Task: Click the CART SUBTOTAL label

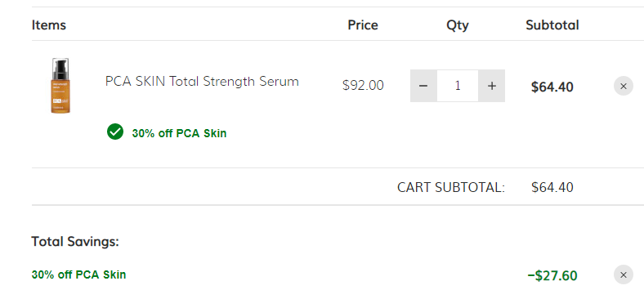Action: [450, 187]
